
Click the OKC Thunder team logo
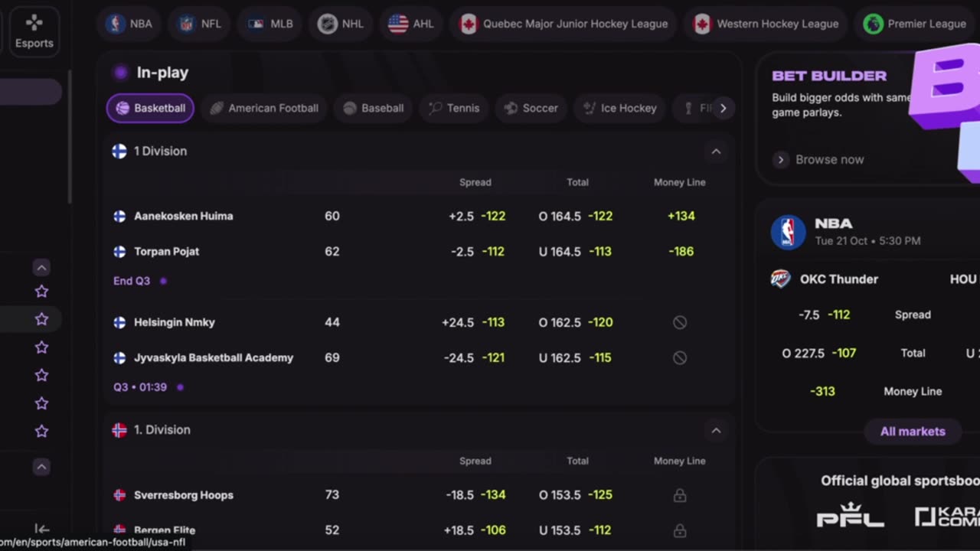click(x=780, y=279)
